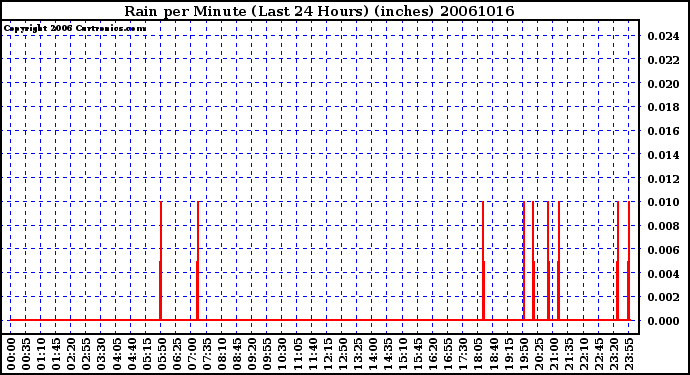Click the 09:55 time label
This screenshot has height=375, width=690.
click(266, 354)
